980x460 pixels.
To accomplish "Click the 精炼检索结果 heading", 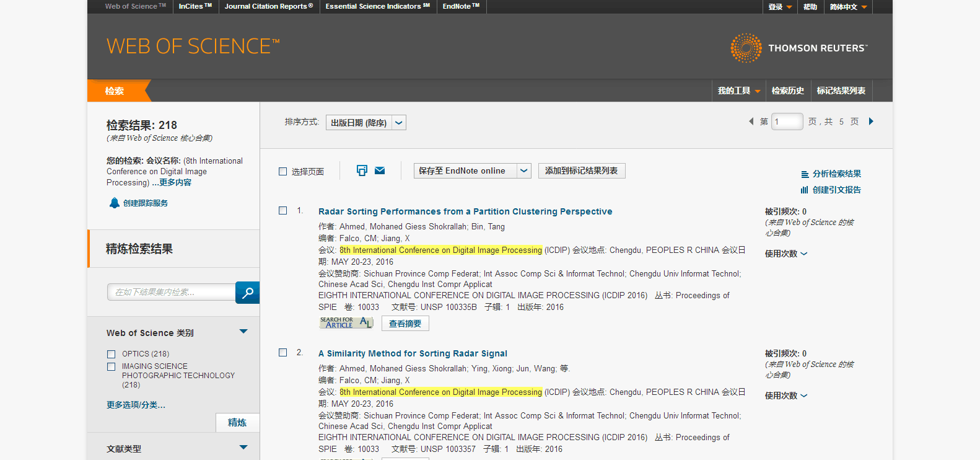I will tap(139, 249).
